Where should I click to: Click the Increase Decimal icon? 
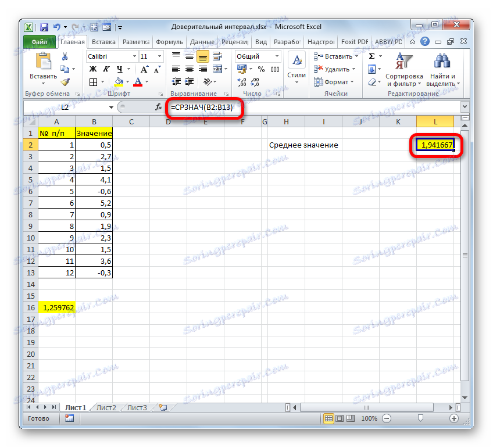click(x=242, y=82)
